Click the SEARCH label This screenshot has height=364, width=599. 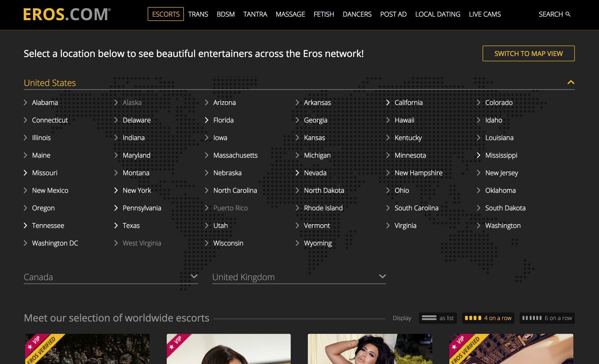[551, 14]
